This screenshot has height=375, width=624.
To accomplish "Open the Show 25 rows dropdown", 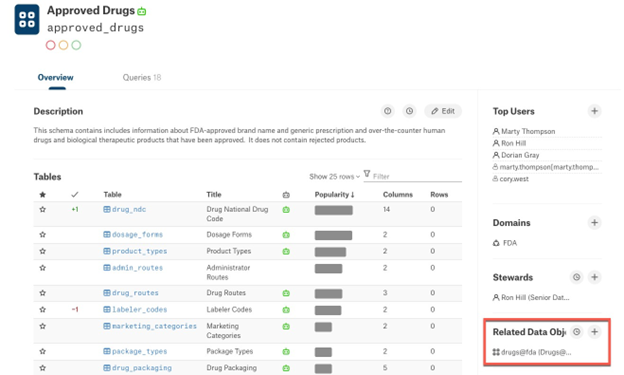I will coord(334,176).
